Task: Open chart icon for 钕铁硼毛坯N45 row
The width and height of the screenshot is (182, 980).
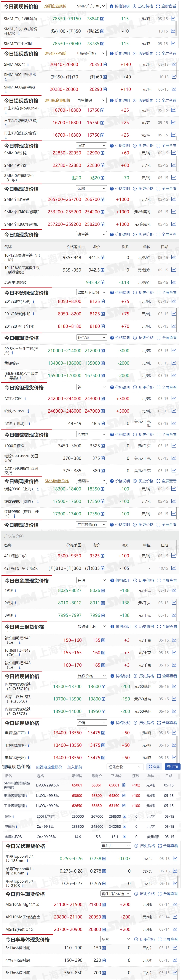Action: coord(174,652)
